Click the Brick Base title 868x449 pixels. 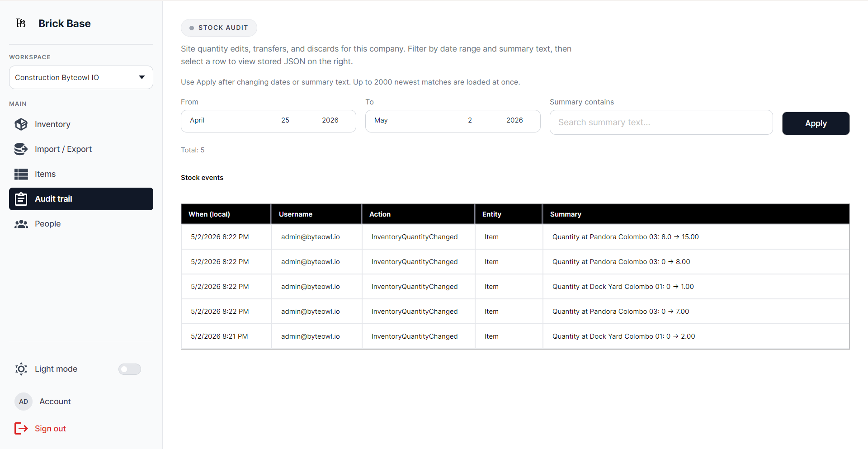click(65, 24)
